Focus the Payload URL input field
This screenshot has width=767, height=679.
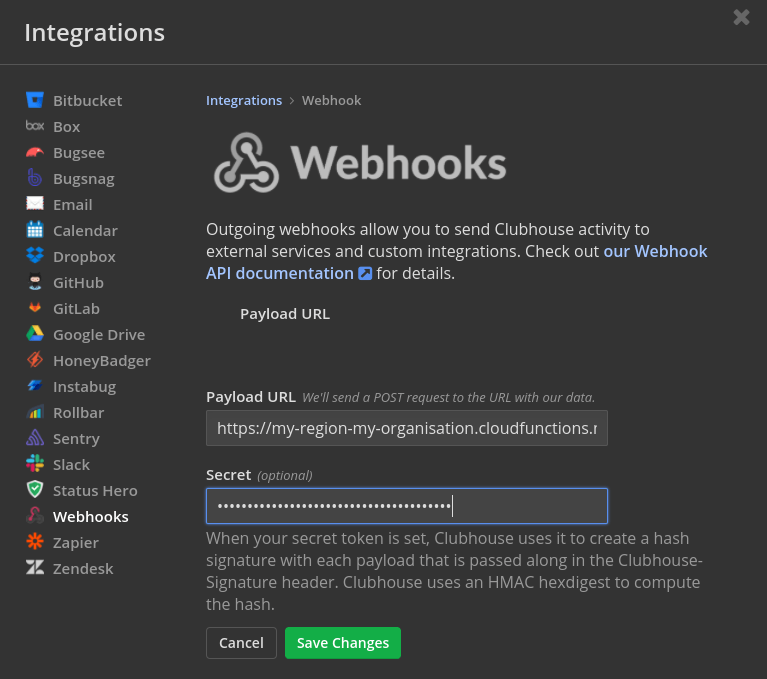click(x=407, y=428)
